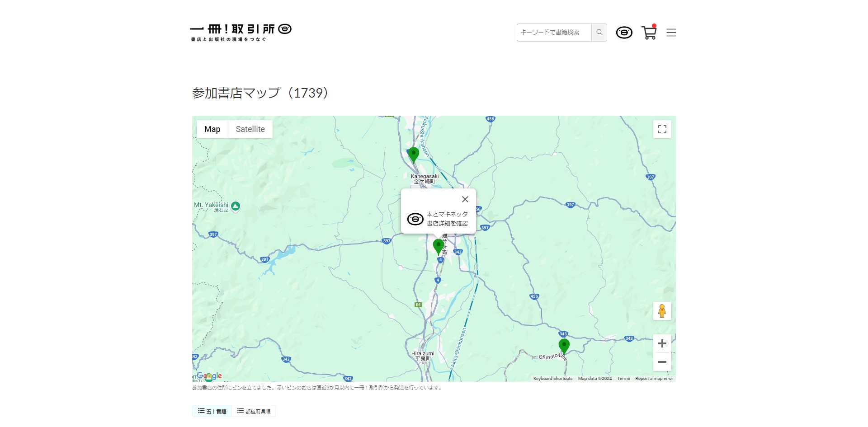Screen dimensions: 868x427
Task: Click the Kanegasaki town label
Action: tap(425, 179)
